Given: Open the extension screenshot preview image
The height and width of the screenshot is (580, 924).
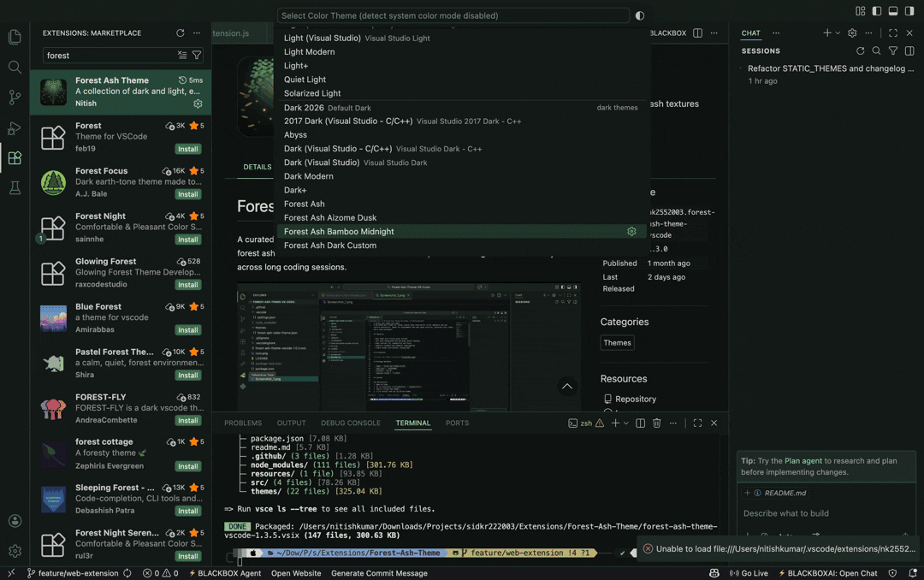Looking at the screenshot, I should (408, 347).
